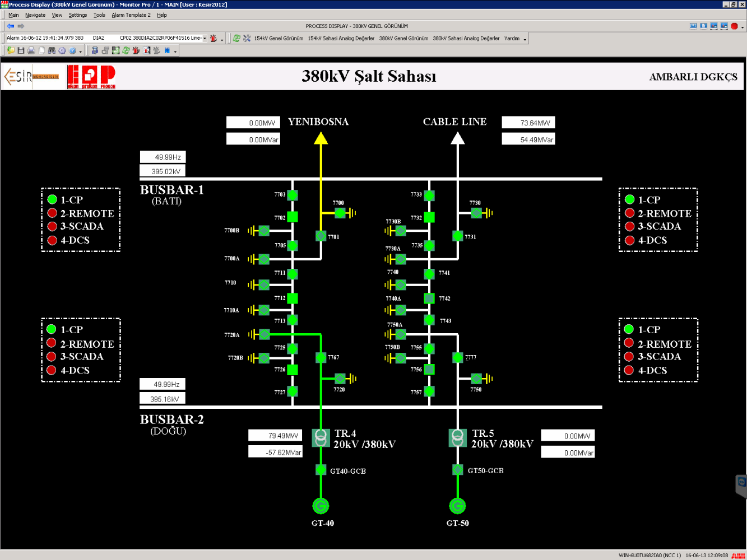Select breaker 7777 on TR.5 feeder
This screenshot has height=560, width=747.
point(458,357)
